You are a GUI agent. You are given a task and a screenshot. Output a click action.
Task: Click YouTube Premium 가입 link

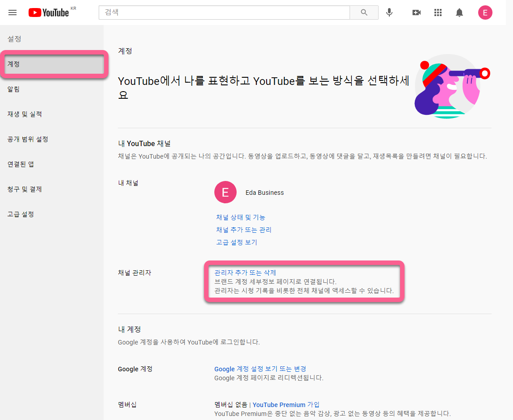point(286,405)
